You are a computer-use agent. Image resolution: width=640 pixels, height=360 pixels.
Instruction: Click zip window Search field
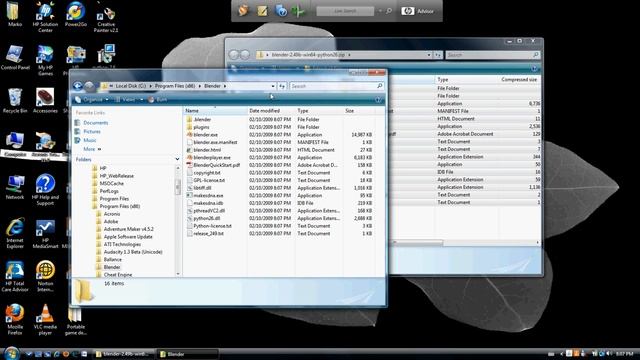click(492, 55)
